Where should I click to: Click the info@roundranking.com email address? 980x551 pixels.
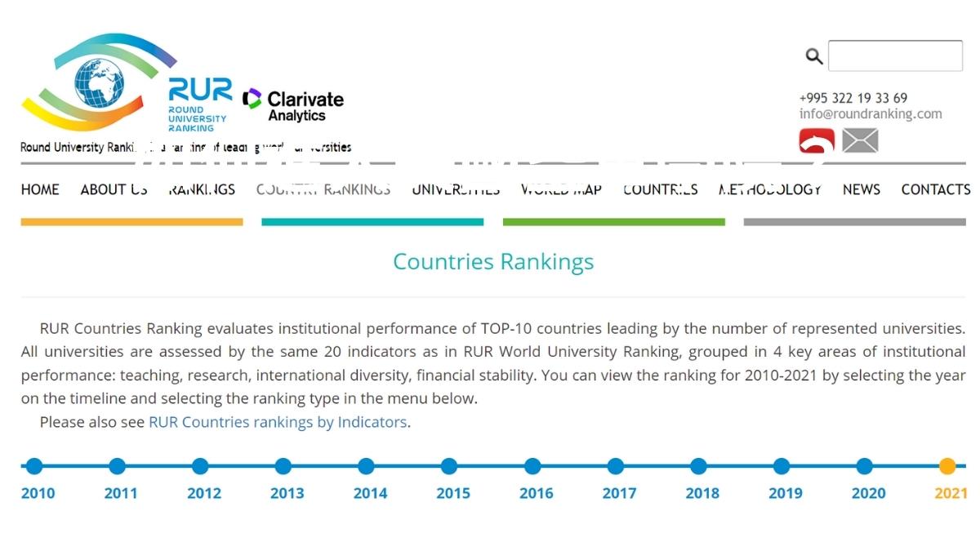coord(871,114)
